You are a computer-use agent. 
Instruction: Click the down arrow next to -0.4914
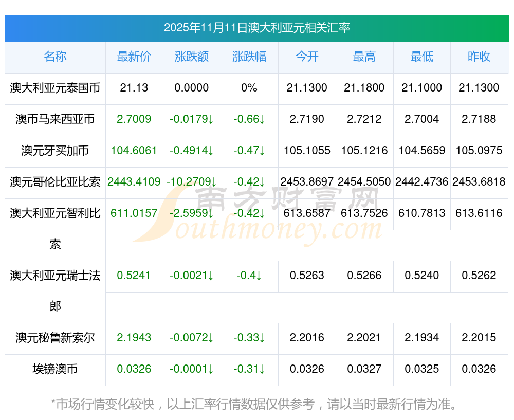click(211, 151)
